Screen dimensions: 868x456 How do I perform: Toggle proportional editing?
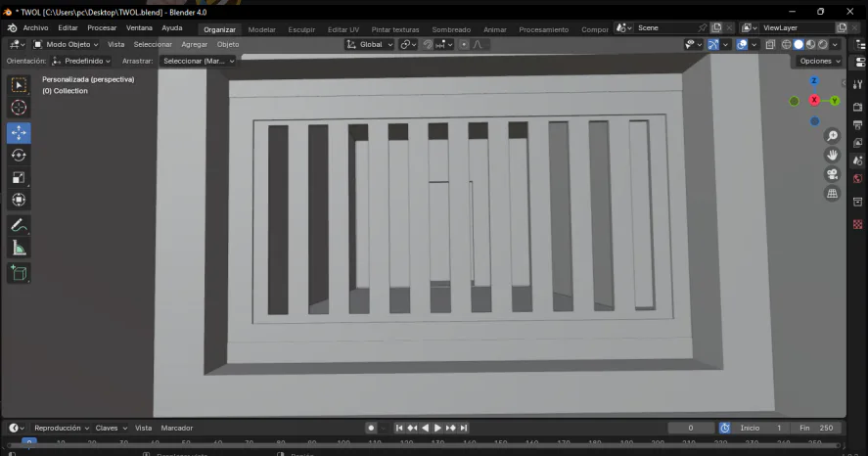465,45
